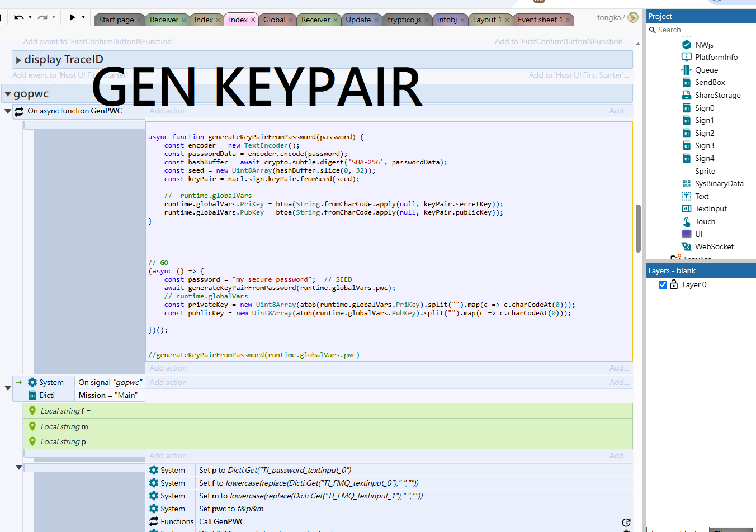
Task: Click the pin icon of Local string m
Action: pyautogui.click(x=32, y=426)
